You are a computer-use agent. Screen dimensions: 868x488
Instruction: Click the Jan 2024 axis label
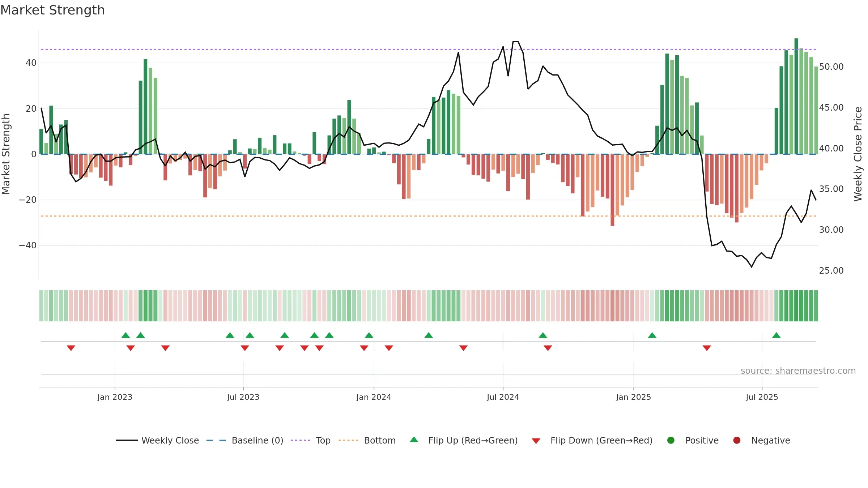point(374,397)
